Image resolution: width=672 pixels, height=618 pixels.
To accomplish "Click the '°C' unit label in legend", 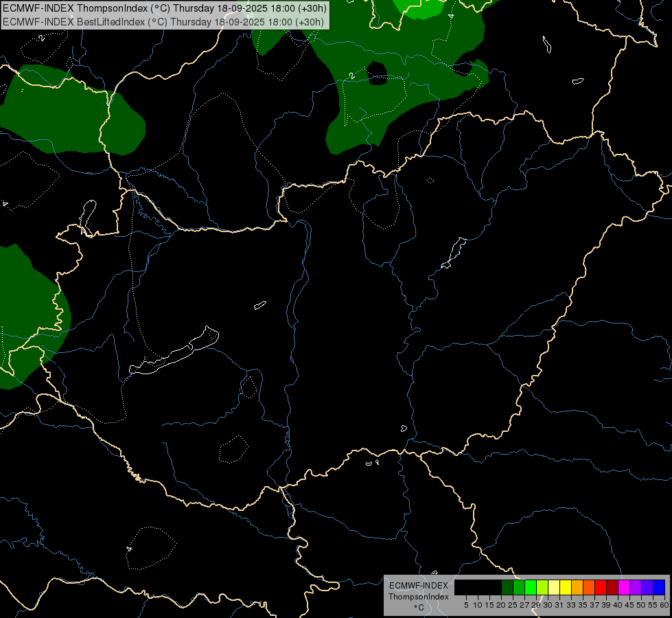I will pos(419,607).
